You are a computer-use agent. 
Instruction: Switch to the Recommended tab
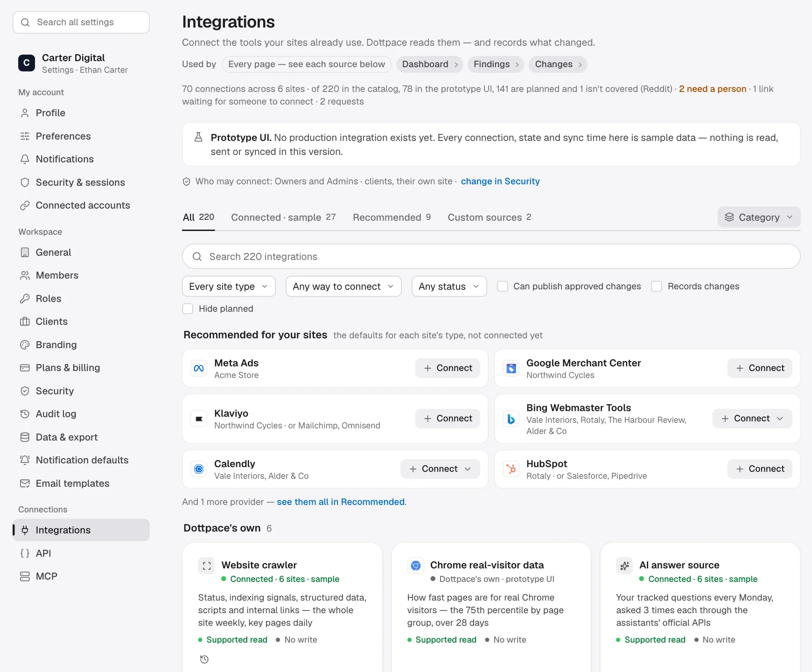[x=392, y=217]
